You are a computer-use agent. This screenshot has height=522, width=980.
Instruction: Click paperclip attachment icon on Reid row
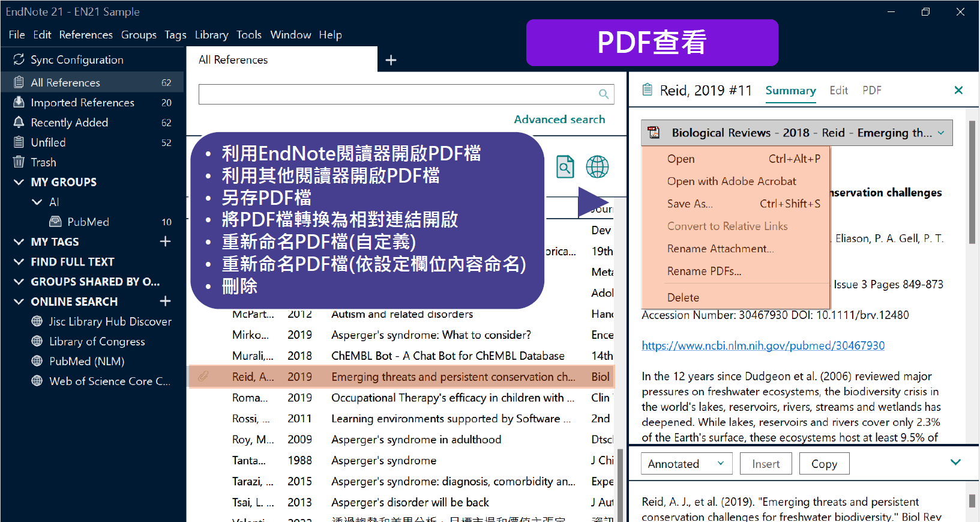pos(203,377)
